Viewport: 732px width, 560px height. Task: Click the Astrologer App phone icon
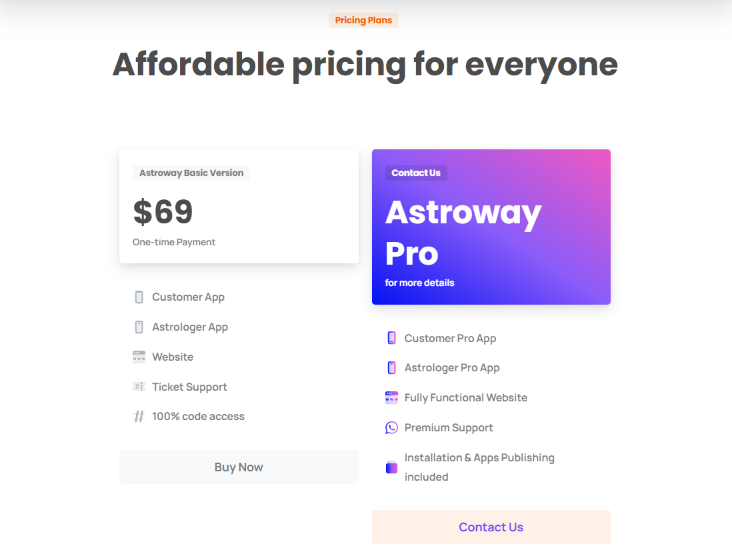(139, 327)
